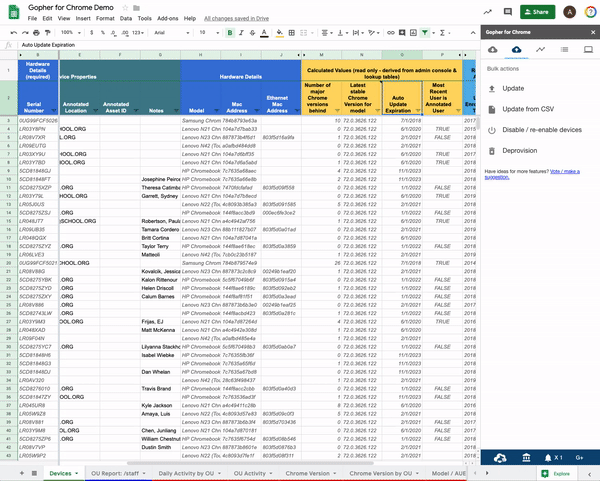
Task: Open the all sheets list button
Action: coord(34,473)
